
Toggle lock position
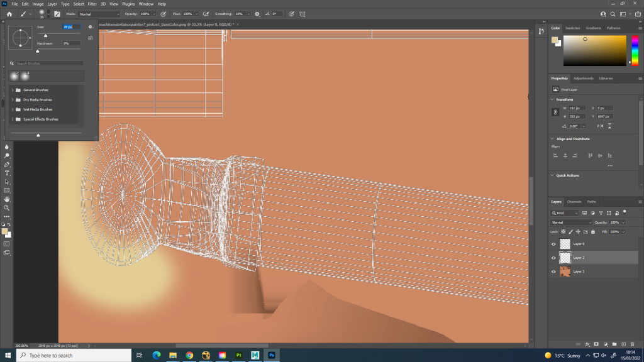(x=579, y=232)
